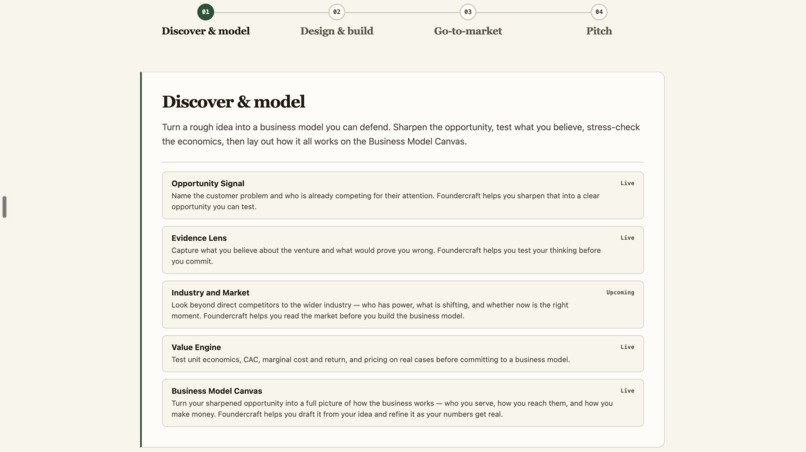The width and height of the screenshot is (806, 452).
Task: Open the Evidence Lens card
Action: tap(402, 250)
